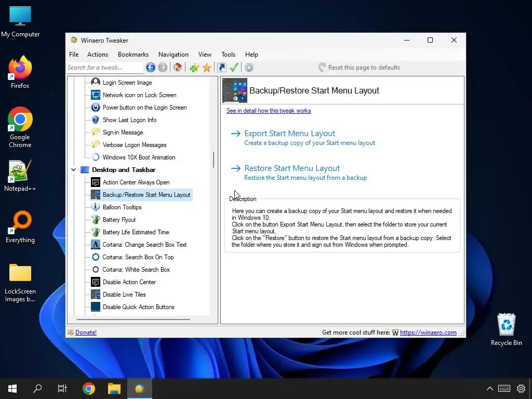This screenshot has width=532, height=399.
Task: Select 'Sign-in Message' tree row
Action: coord(123,132)
